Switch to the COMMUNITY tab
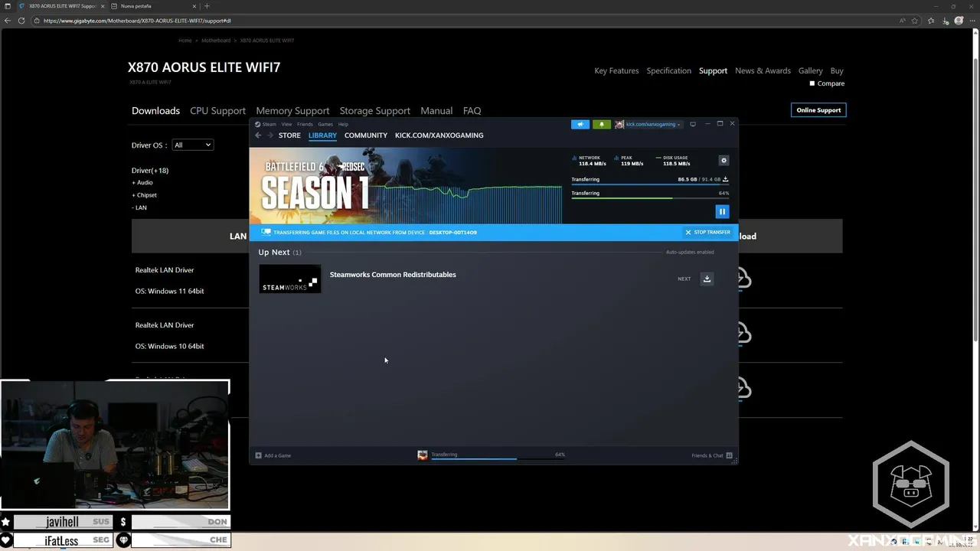This screenshot has height=551, width=980. tap(366, 135)
